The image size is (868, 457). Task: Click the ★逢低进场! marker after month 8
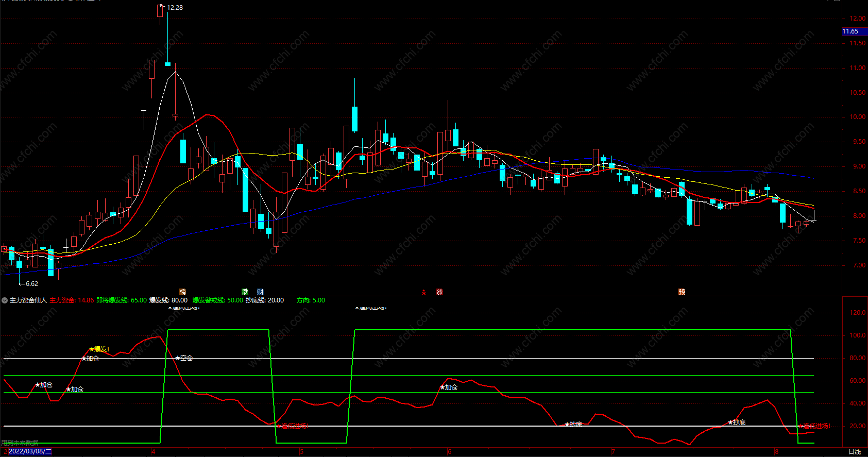pos(814,426)
